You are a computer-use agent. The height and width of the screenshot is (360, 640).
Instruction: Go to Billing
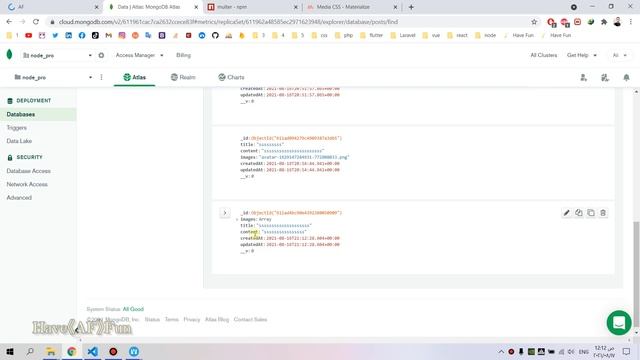coord(183,55)
